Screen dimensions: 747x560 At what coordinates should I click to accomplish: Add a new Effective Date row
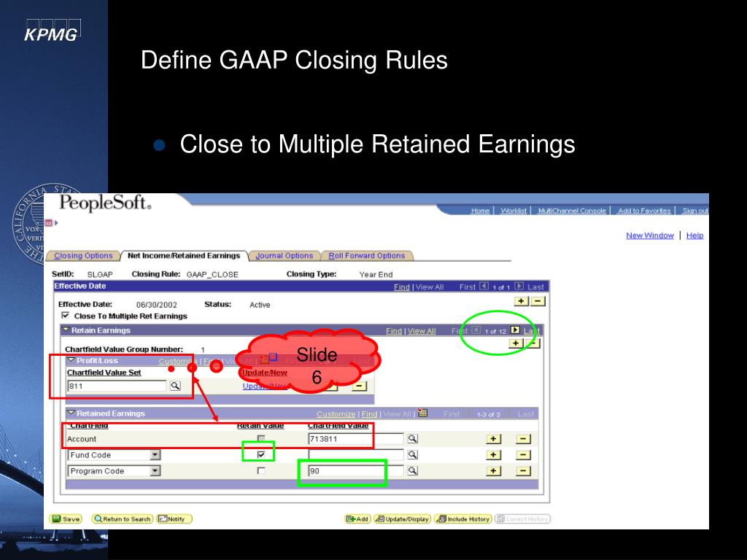522,301
